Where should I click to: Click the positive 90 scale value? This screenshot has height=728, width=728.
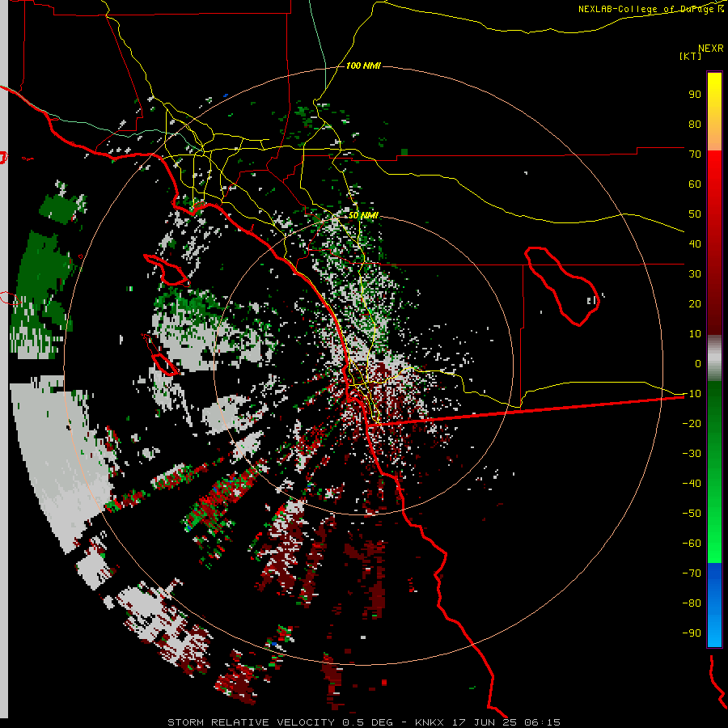point(695,95)
